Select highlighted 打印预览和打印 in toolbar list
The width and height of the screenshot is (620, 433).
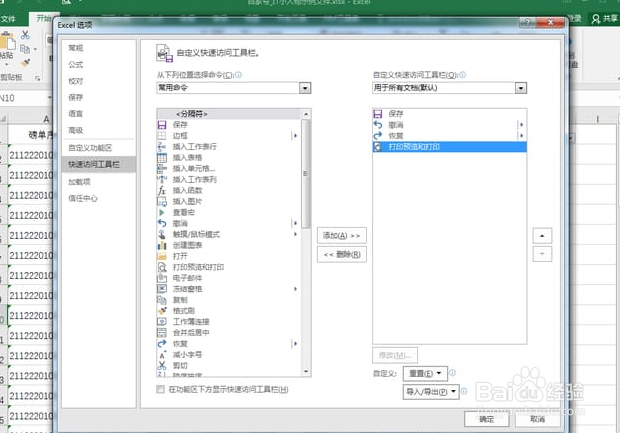coord(450,147)
